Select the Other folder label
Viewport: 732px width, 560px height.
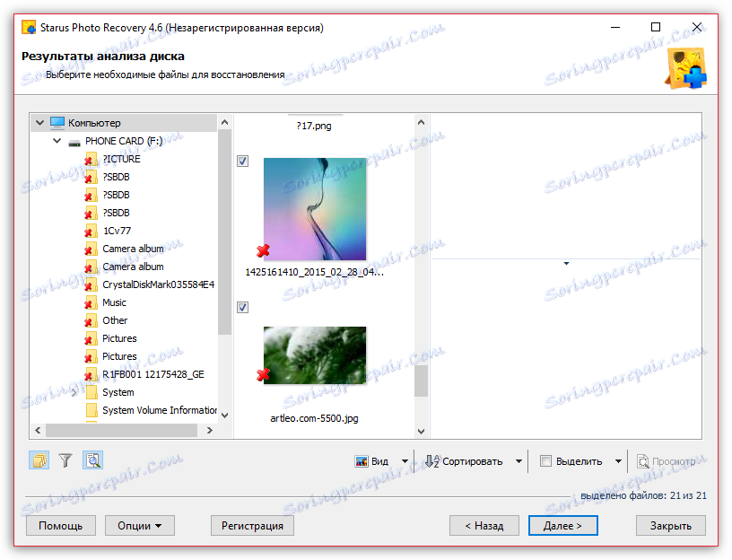[x=115, y=320]
